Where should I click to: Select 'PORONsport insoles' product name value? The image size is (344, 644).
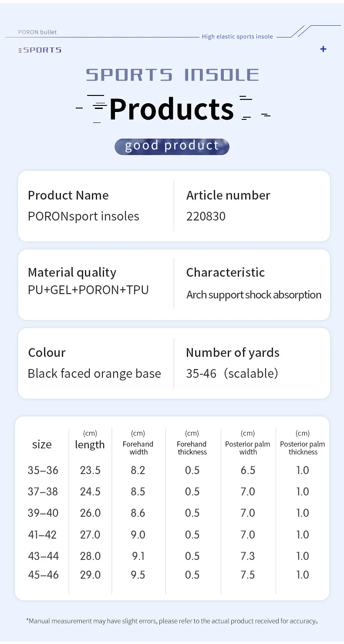(84, 217)
